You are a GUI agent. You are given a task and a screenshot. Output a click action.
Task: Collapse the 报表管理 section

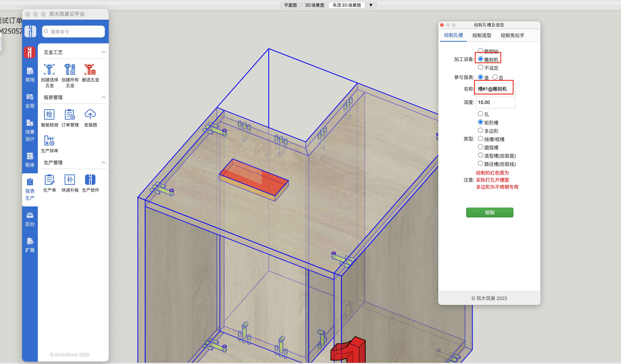pyautogui.click(x=103, y=97)
